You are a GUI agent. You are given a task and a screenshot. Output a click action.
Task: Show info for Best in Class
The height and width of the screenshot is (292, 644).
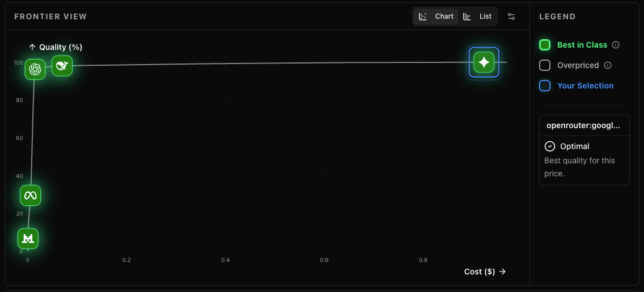pos(615,45)
